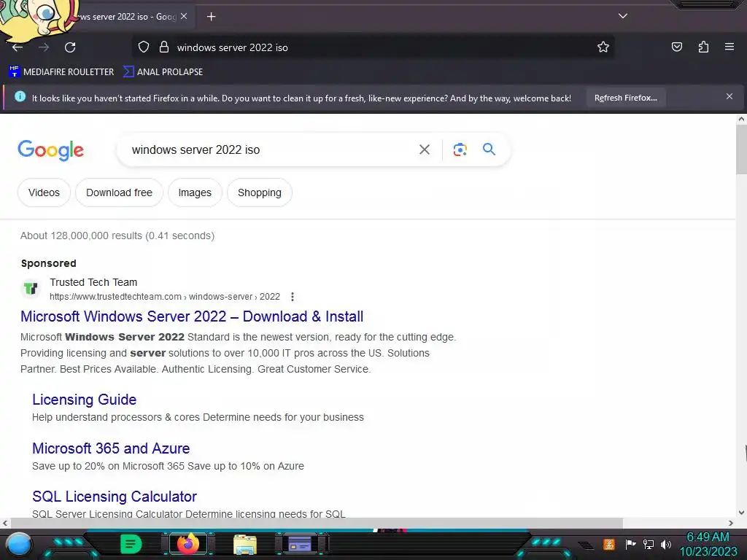The height and width of the screenshot is (560, 747).
Task: Open a new tab with the plus button
Action: coord(211,17)
